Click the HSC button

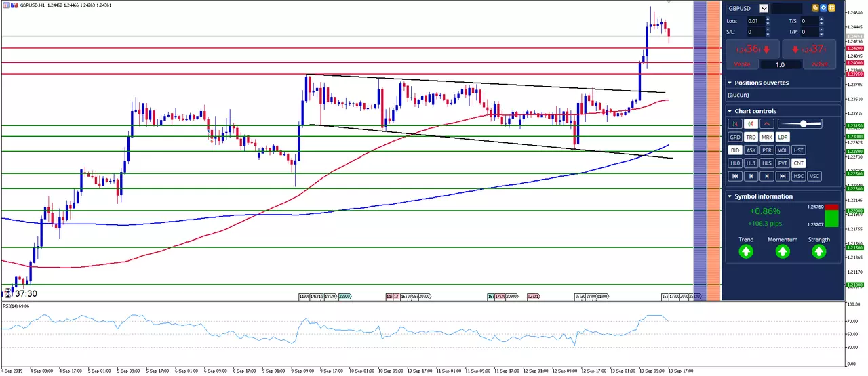[799, 176]
